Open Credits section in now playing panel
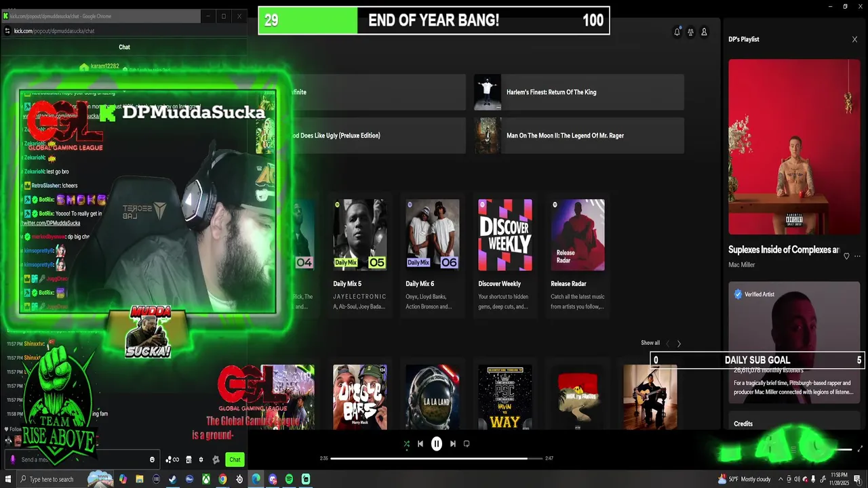 [x=743, y=424]
